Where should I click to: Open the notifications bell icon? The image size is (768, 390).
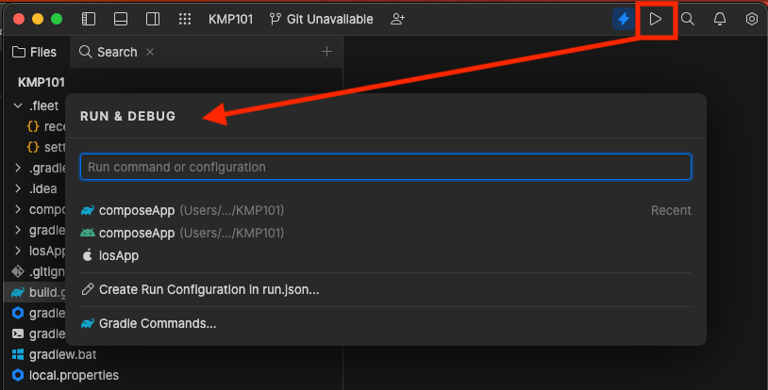pyautogui.click(x=720, y=19)
